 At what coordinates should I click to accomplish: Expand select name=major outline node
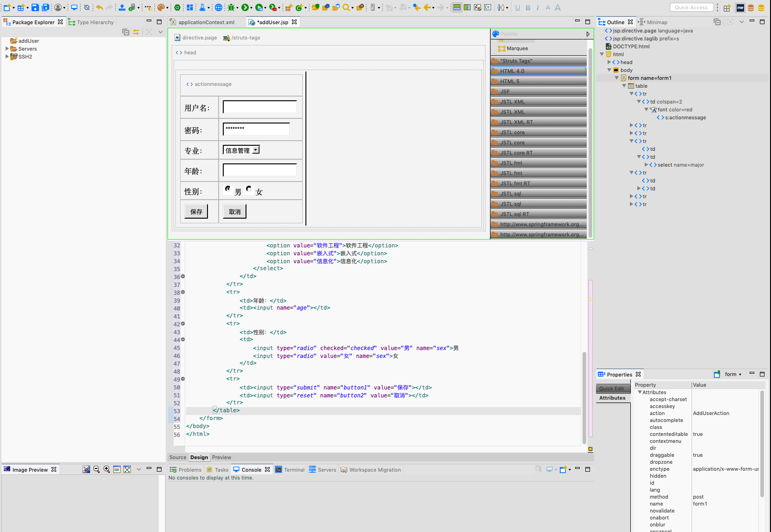(647, 165)
